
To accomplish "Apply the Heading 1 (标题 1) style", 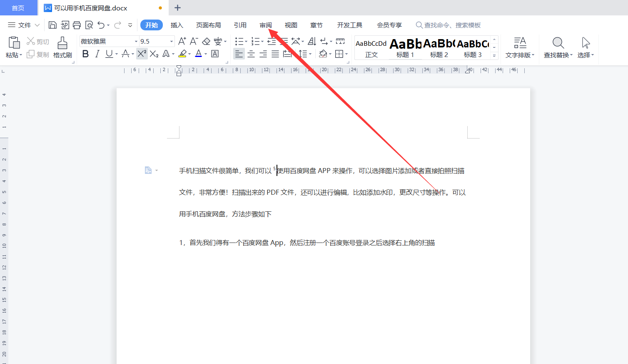I will click(x=405, y=47).
